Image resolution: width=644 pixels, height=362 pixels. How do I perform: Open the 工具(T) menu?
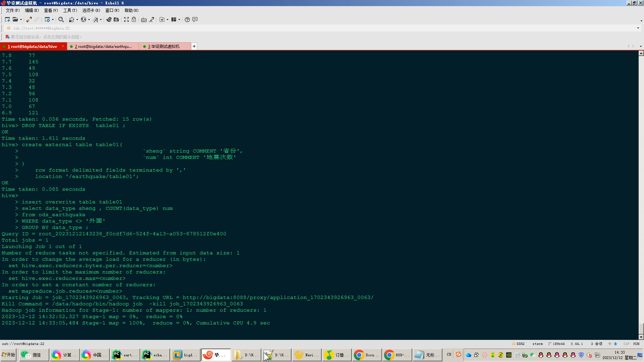point(70,10)
